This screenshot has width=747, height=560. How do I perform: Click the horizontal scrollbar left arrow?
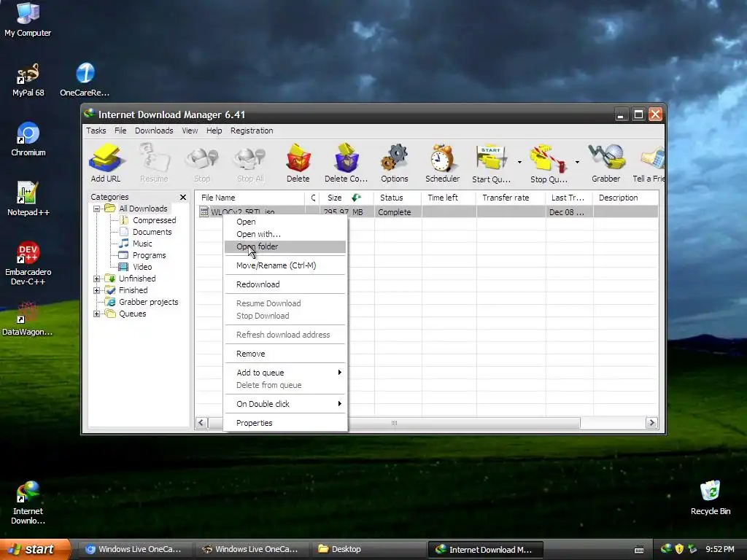(201, 423)
